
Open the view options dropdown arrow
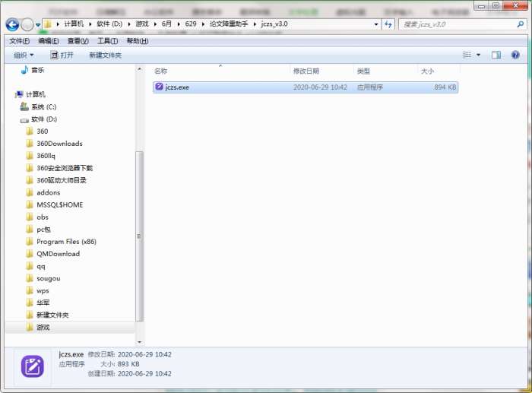(x=478, y=55)
